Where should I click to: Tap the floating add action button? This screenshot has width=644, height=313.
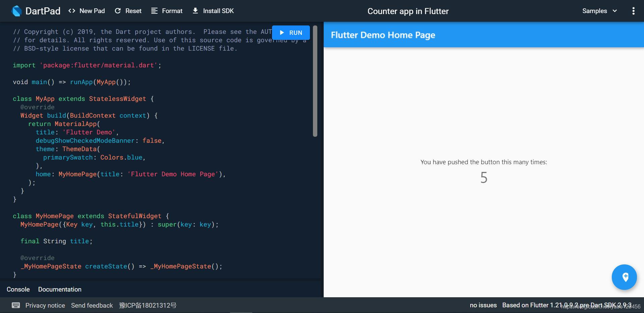624,277
